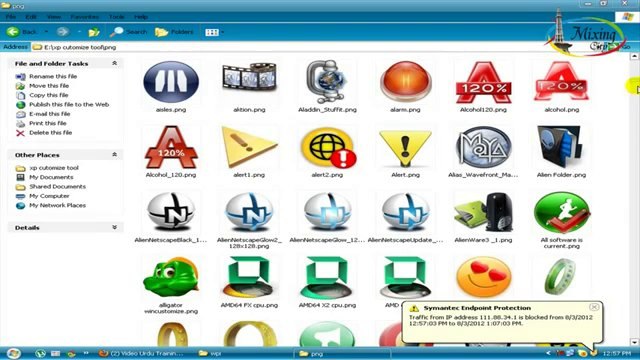Screen dimensions: 640x360
Task: Click the Back navigation button
Action: [22, 32]
